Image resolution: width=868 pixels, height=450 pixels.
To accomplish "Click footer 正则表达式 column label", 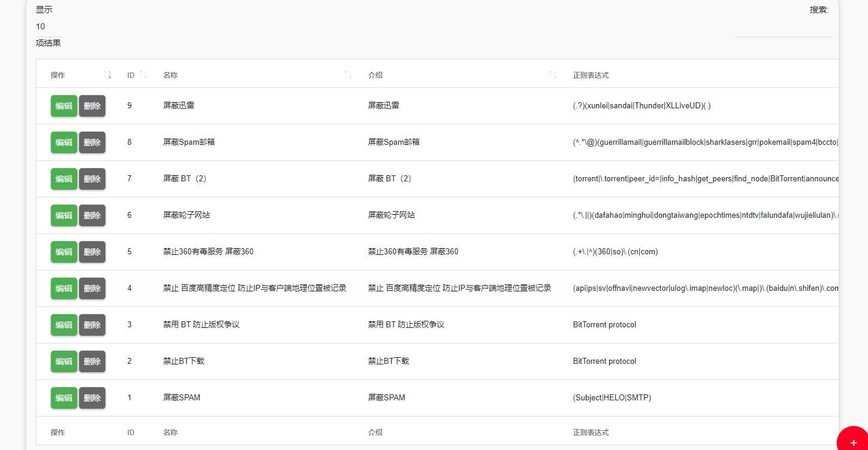I will point(591,432).
